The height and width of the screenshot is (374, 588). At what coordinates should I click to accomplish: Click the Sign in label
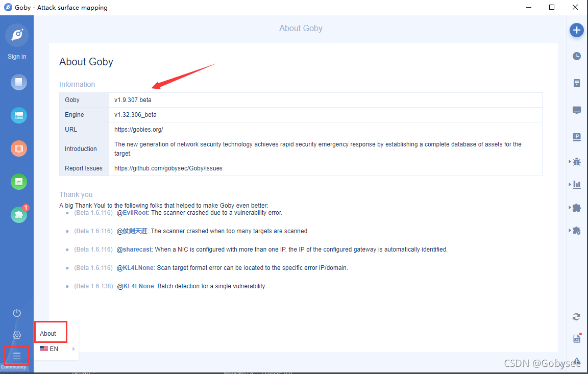click(x=17, y=57)
